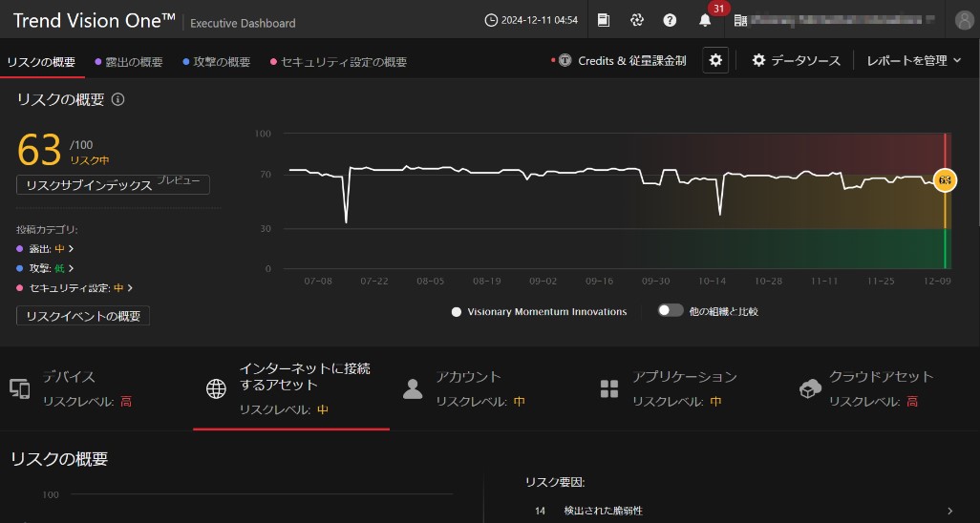
Task: Click the swirl assistant icon in header
Action: point(637,20)
